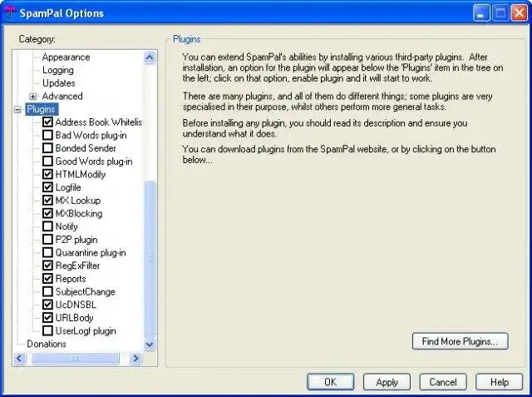Disable the MXBlocking checkbox
This screenshot has height=397, width=532.
[x=47, y=213]
